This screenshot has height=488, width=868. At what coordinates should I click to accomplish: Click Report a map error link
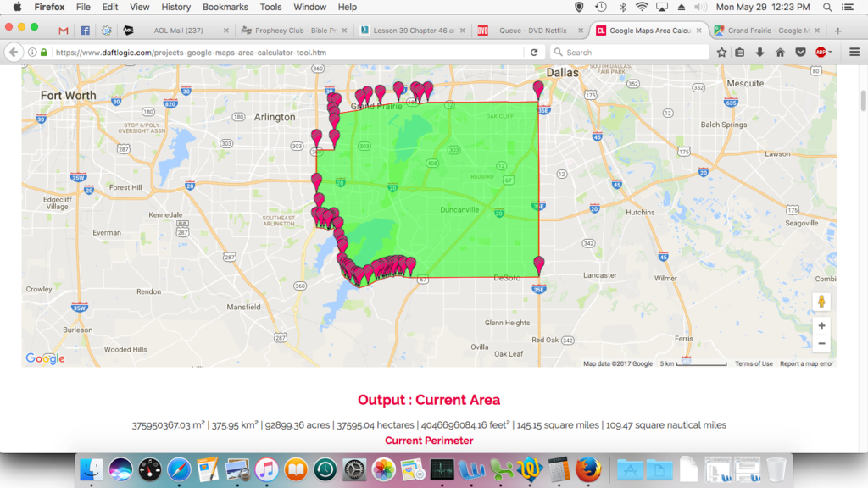806,363
